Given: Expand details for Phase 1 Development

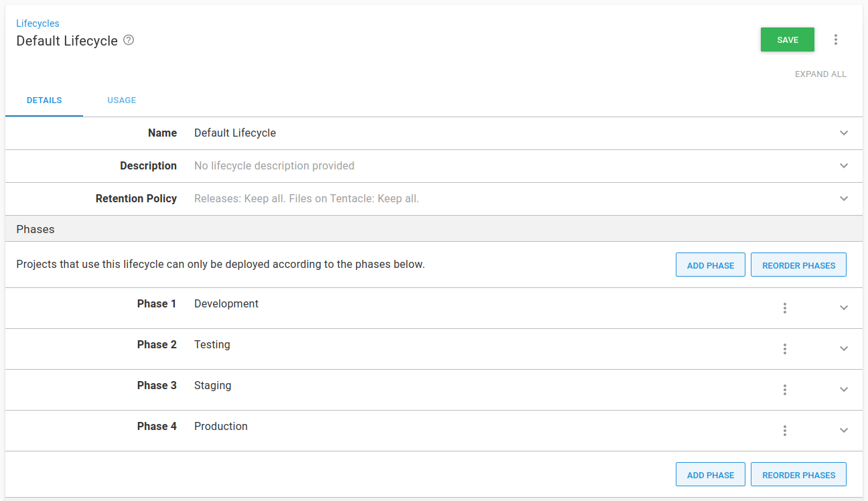Looking at the screenshot, I should [x=844, y=308].
